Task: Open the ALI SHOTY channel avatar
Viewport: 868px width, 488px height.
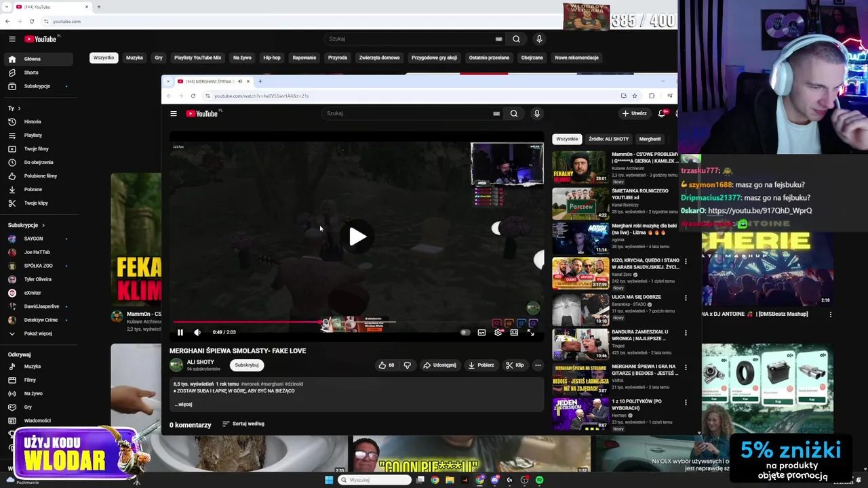Action: click(x=176, y=365)
